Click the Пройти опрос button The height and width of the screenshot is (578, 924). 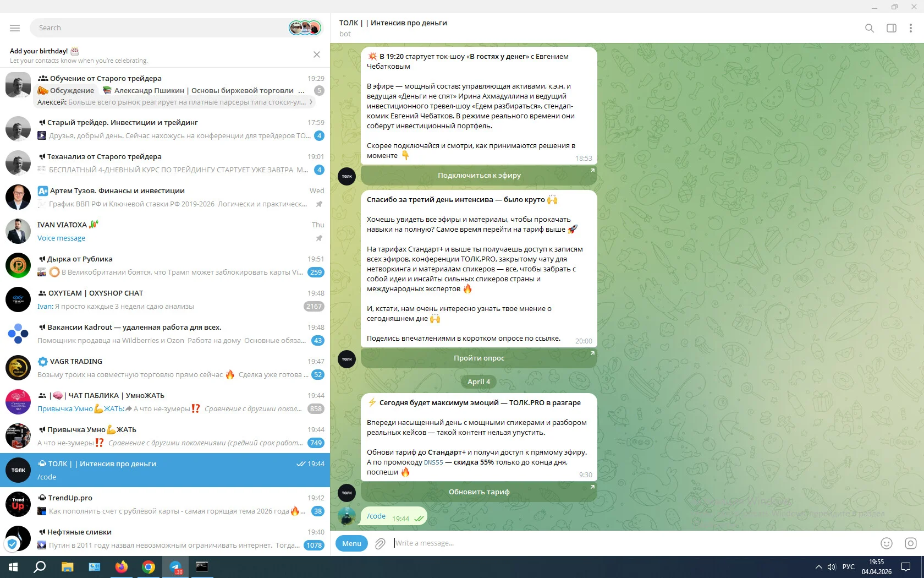click(x=479, y=358)
